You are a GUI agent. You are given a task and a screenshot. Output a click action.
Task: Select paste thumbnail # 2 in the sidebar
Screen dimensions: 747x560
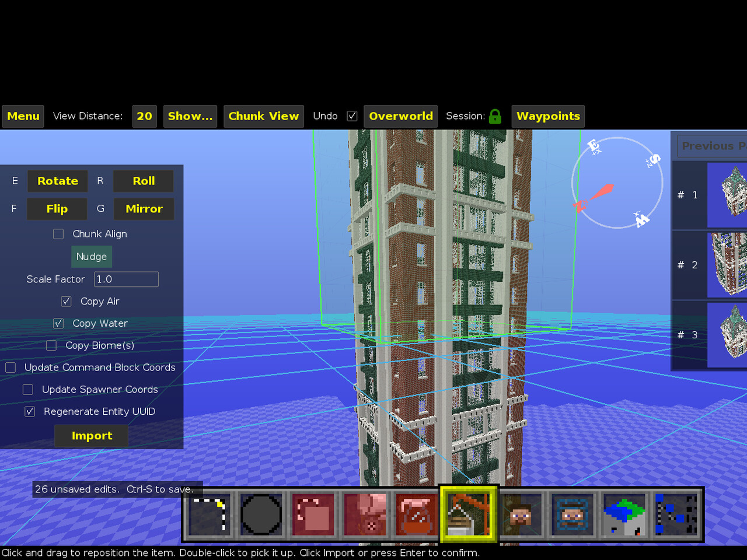(x=727, y=264)
